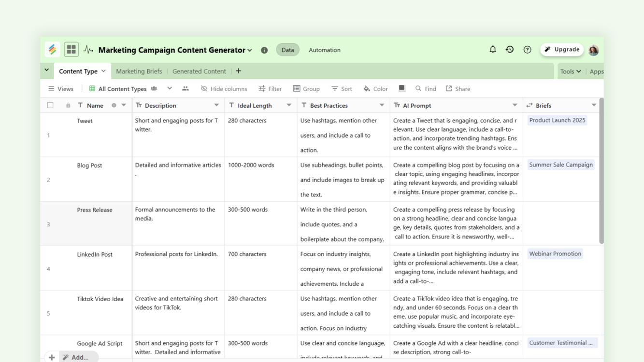Click the apps grid icon beside the logo
The image size is (644, 362).
tap(71, 49)
